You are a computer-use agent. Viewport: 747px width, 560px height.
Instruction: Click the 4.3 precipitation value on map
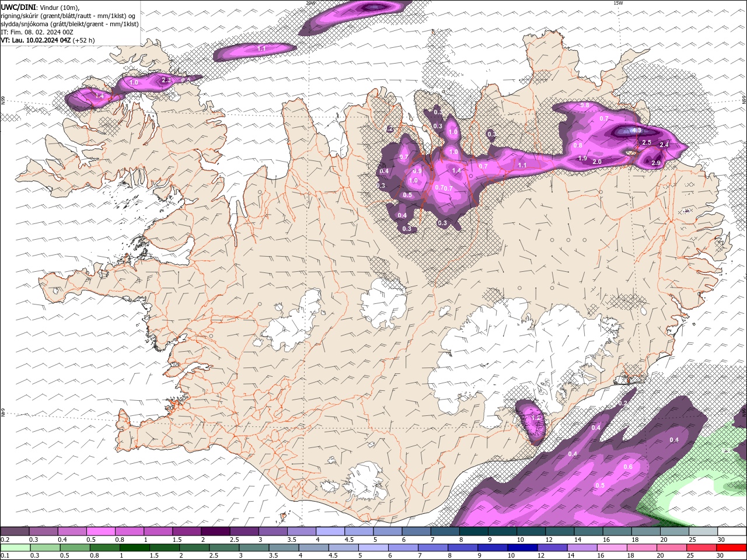click(x=637, y=131)
